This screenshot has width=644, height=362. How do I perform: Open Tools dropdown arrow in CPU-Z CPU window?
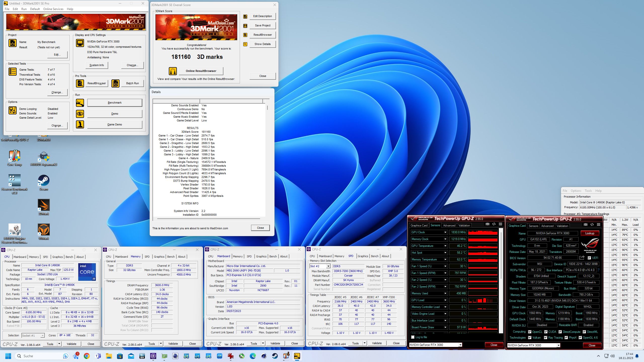pos(59,344)
